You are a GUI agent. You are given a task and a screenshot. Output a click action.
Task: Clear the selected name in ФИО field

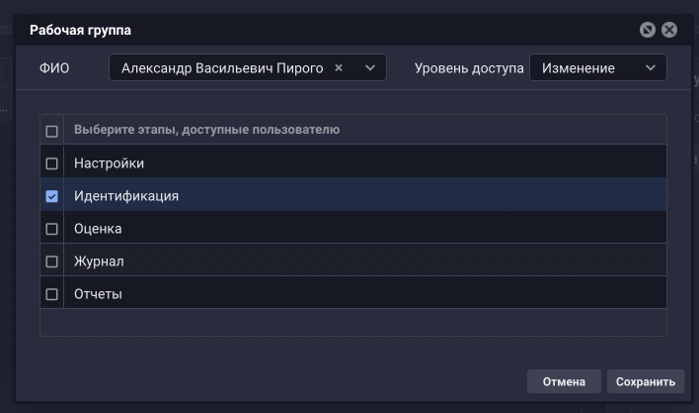(338, 68)
